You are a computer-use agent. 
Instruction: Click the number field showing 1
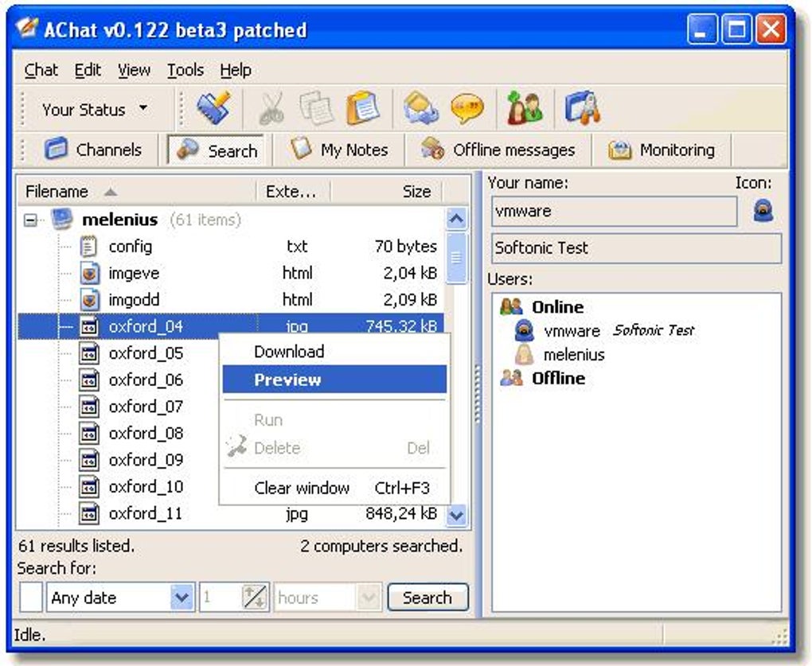[x=221, y=598]
